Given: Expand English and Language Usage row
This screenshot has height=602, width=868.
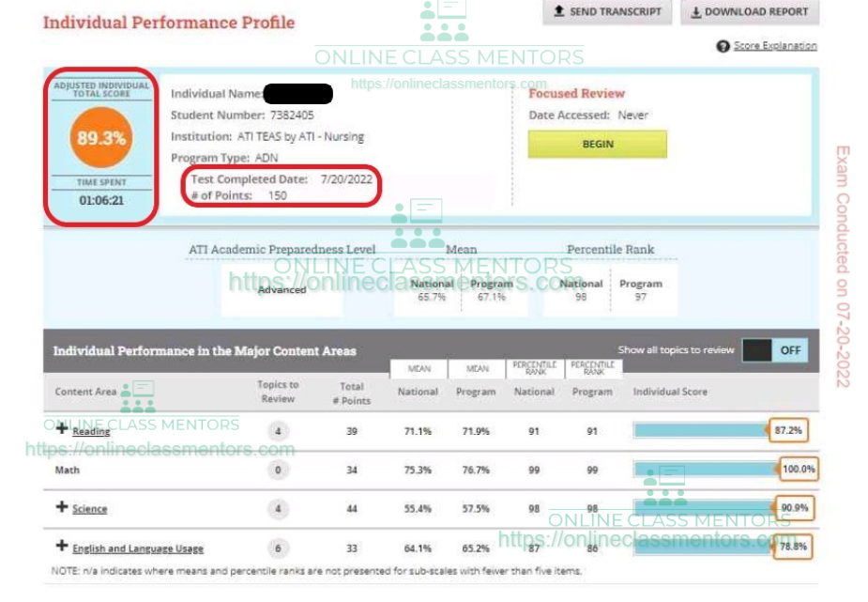Looking at the screenshot, I should click(62, 547).
